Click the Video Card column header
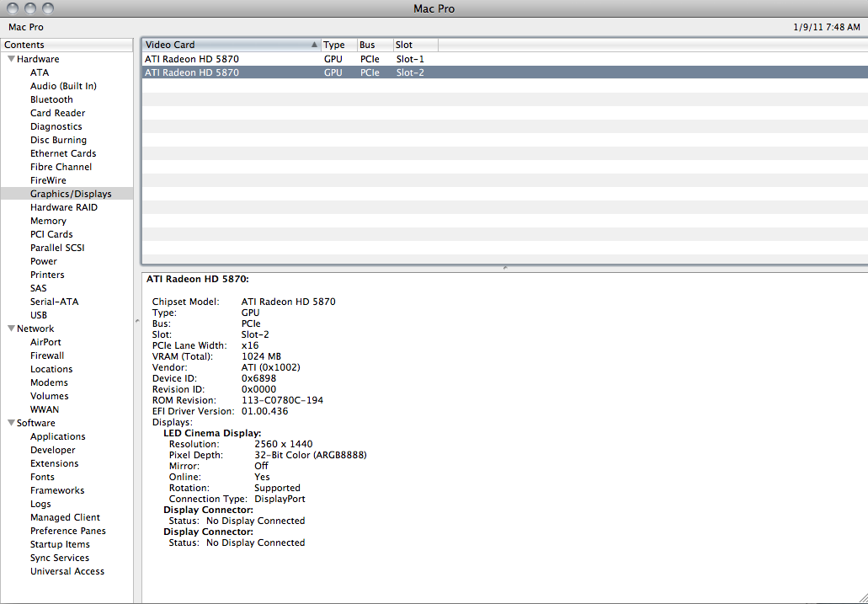 pyautogui.click(x=232, y=45)
